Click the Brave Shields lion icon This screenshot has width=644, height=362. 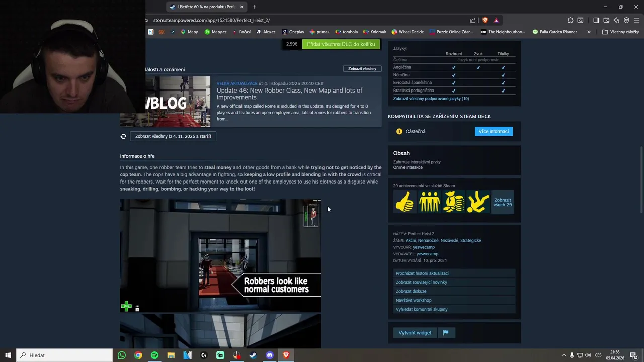(x=485, y=20)
